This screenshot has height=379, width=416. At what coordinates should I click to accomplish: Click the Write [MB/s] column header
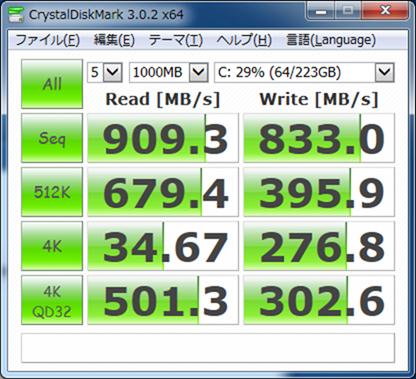(319, 99)
